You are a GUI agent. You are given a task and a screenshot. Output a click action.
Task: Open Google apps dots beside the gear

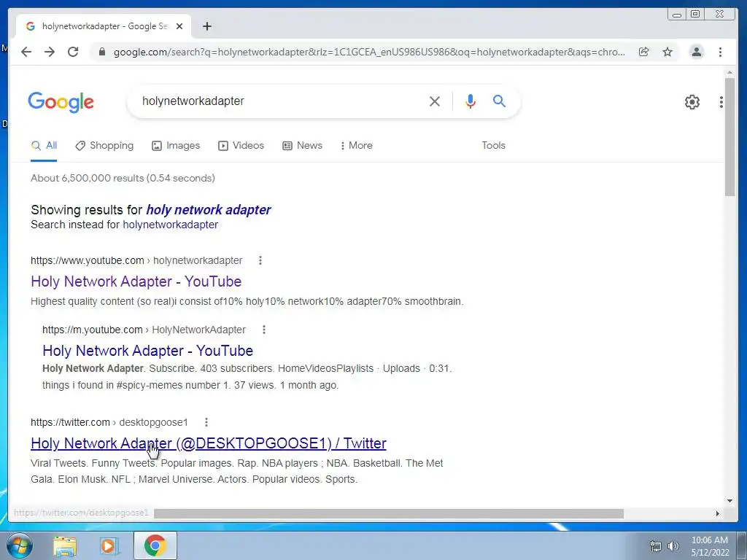[721, 102]
